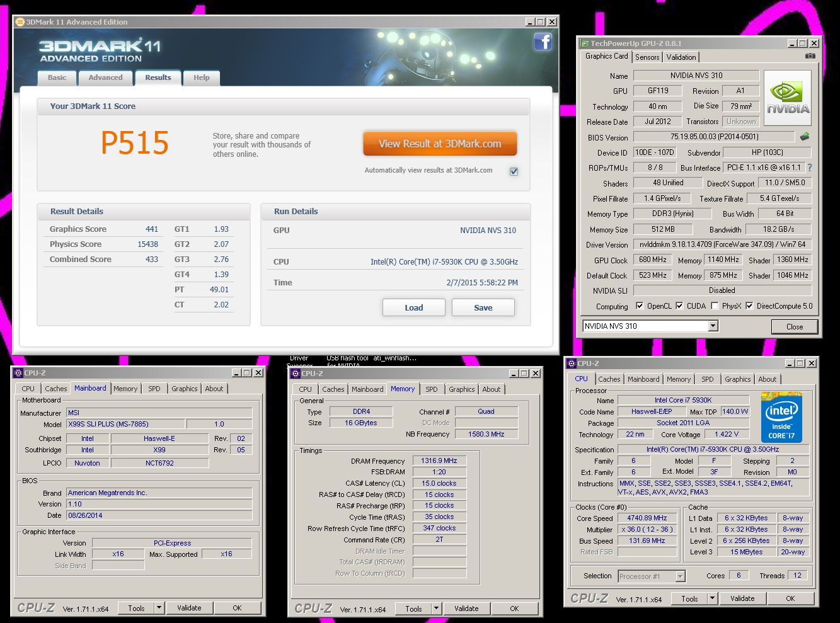This screenshot has width=840, height=623.
Task: Click the Core Voltage value 1.422 V
Action: [x=726, y=434]
